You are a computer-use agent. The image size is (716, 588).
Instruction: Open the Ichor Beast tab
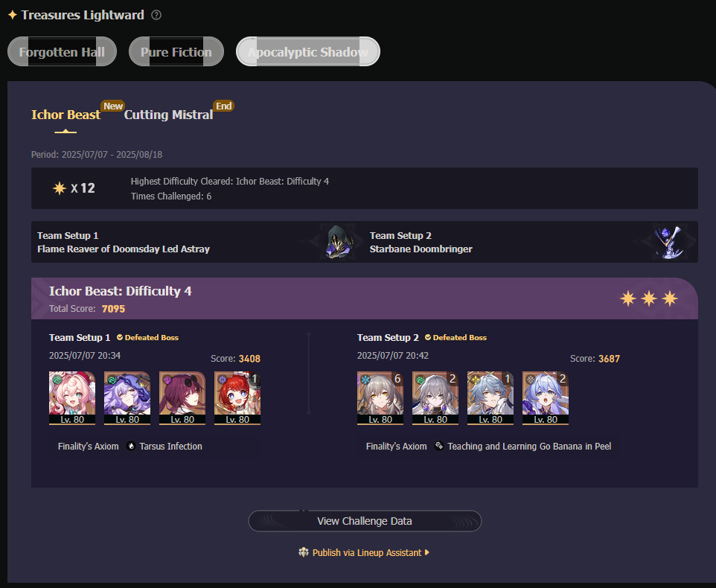(65, 115)
